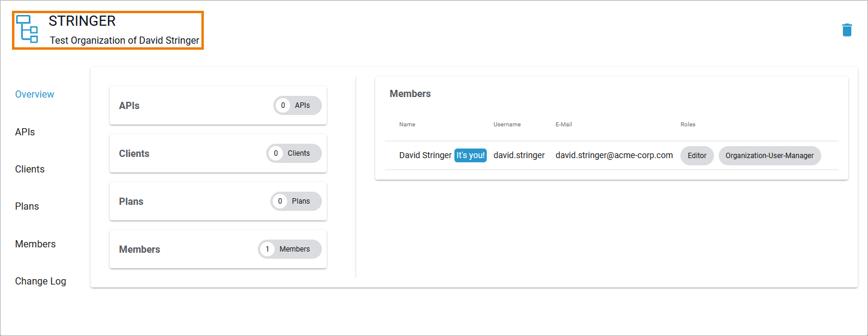Screen dimensions: 868x336
Task: Delete organization with trash icon
Action: click(x=847, y=30)
